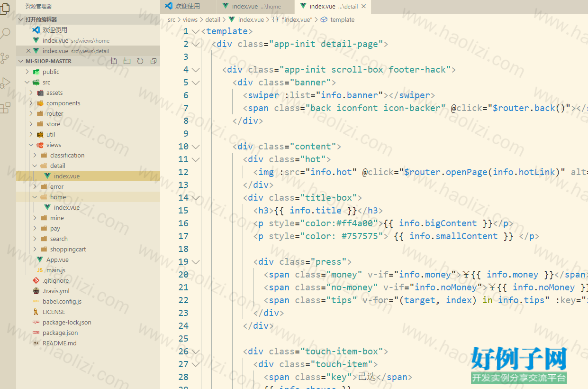Open index.vue under the detail folder
This screenshot has height=389, width=588.
point(88,176)
